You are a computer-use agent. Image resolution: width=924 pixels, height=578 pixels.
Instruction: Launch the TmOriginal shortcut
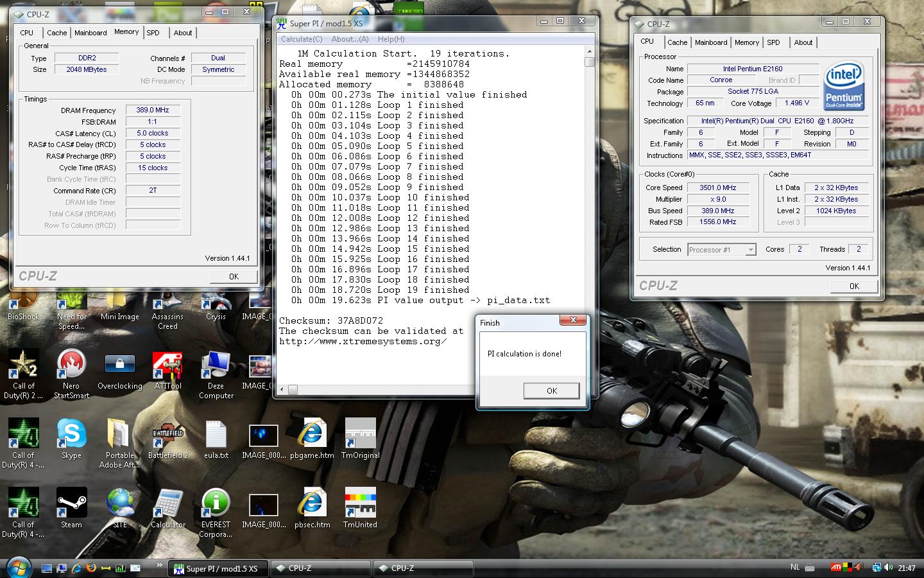[360, 440]
